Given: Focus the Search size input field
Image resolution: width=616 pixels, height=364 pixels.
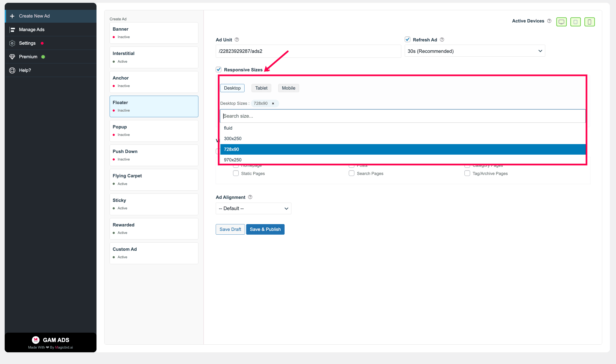Looking at the screenshot, I should click(403, 116).
